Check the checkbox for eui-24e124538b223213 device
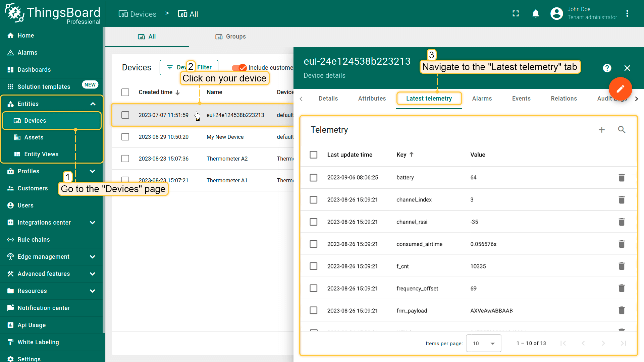This screenshot has height=362, width=644. pyautogui.click(x=125, y=115)
